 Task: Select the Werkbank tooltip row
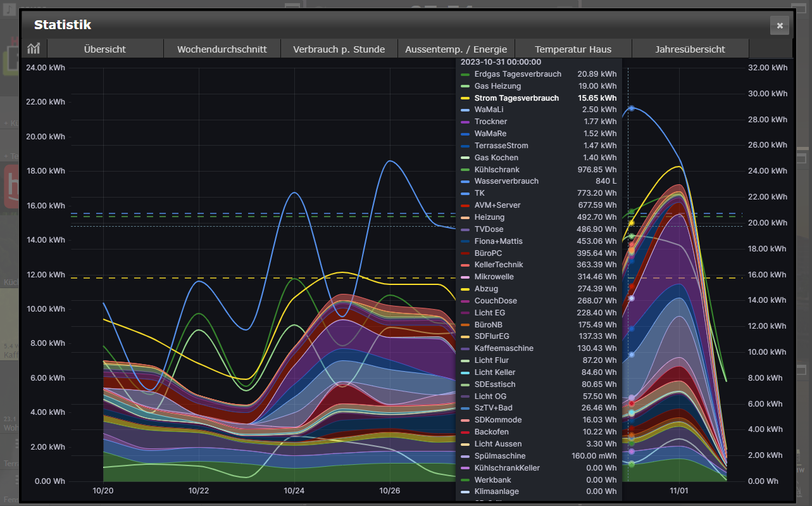(539, 480)
